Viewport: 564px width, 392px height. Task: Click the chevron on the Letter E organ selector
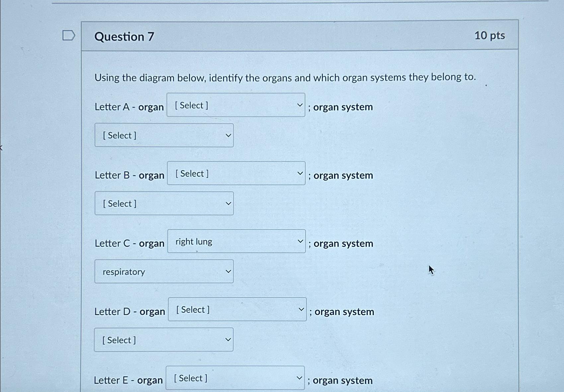click(x=299, y=377)
